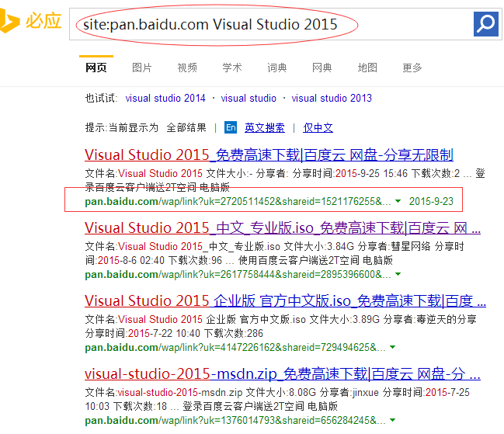This screenshot has height=434, width=504.
Task: Click snippet text 文件大小:3.84G 分享者:彗星网络
Action: (x=357, y=246)
